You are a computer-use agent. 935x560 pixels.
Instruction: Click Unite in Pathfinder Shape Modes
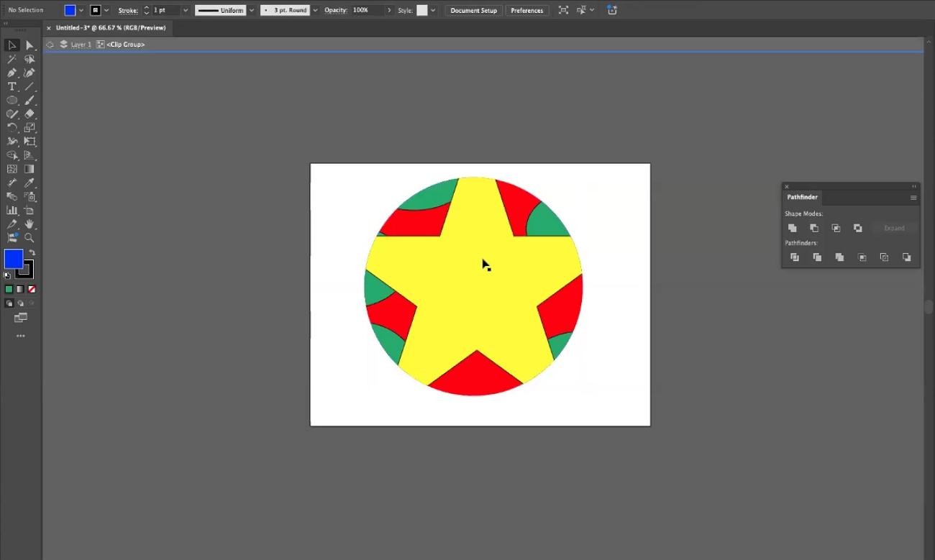[792, 228]
